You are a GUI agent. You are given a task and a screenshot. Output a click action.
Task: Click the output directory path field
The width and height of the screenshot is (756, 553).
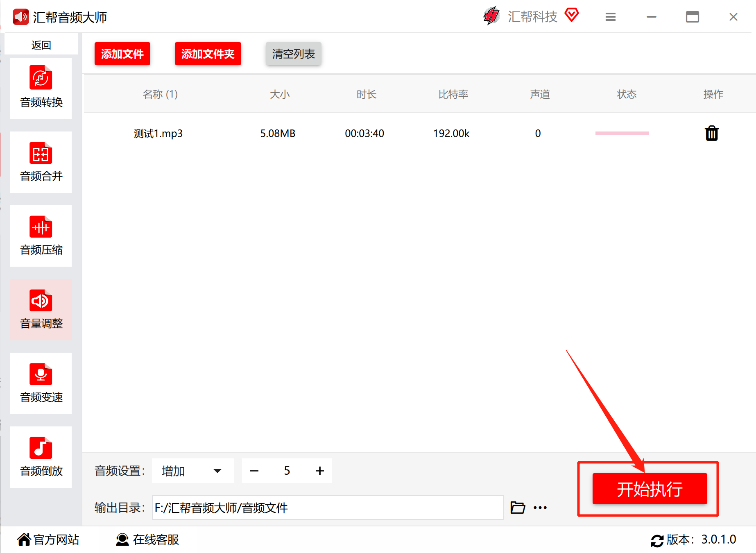coord(328,508)
